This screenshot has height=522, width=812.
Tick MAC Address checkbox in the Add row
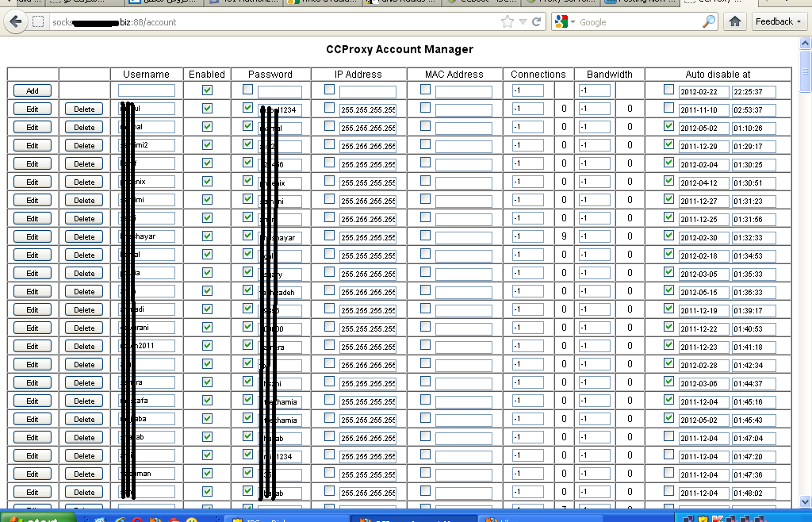tap(425, 90)
